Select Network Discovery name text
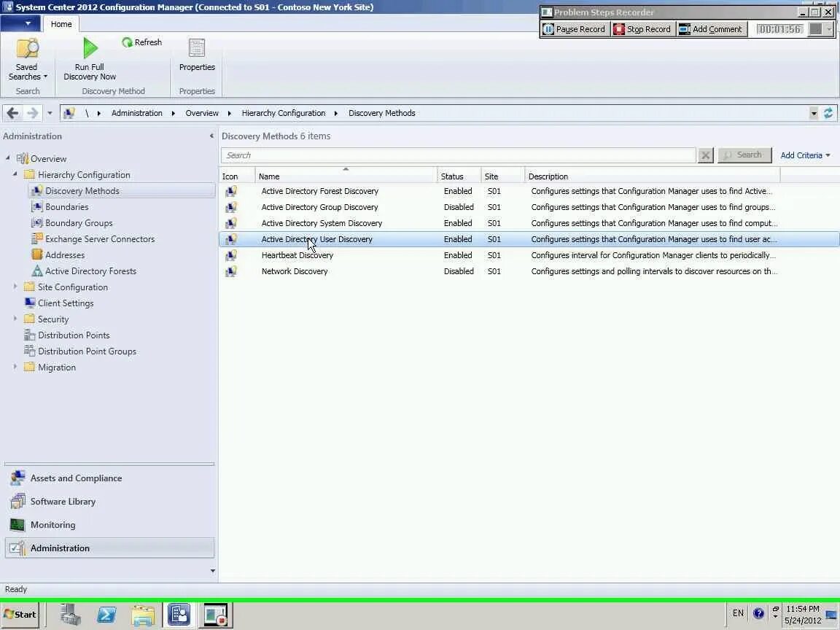 295,271
